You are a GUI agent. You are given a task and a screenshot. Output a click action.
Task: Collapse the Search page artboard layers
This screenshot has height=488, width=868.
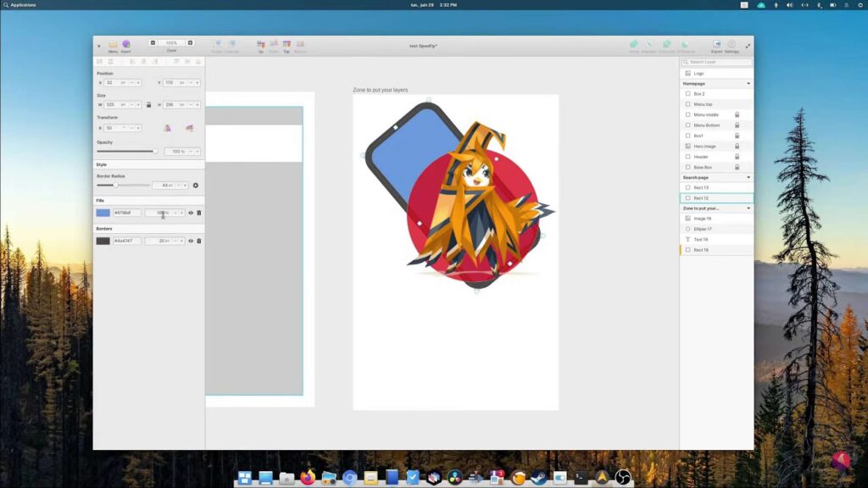(748, 178)
